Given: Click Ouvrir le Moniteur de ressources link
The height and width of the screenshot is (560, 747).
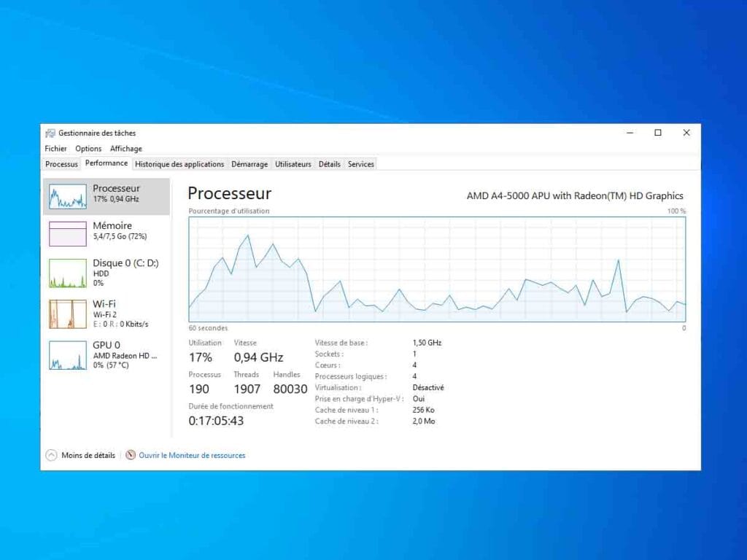Looking at the screenshot, I should pos(192,455).
